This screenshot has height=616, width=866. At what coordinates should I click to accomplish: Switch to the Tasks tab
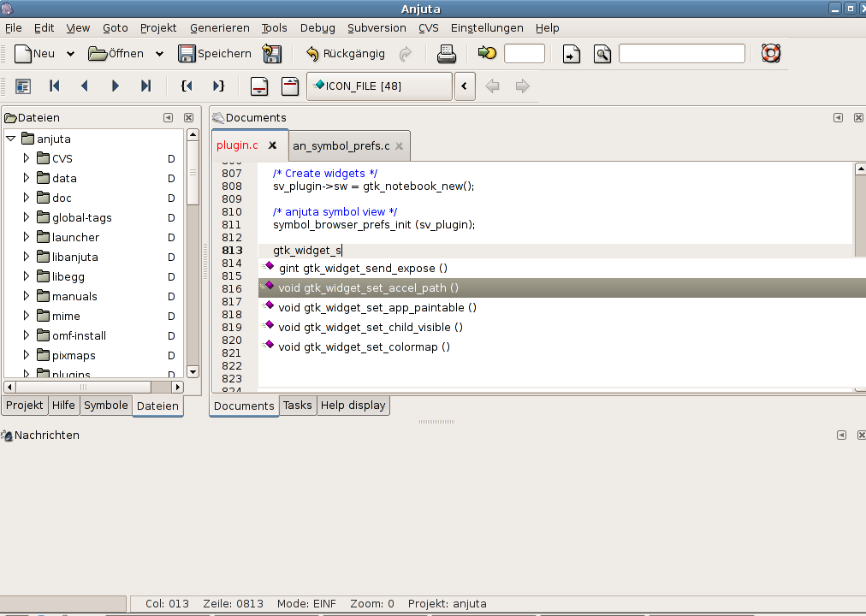click(298, 406)
